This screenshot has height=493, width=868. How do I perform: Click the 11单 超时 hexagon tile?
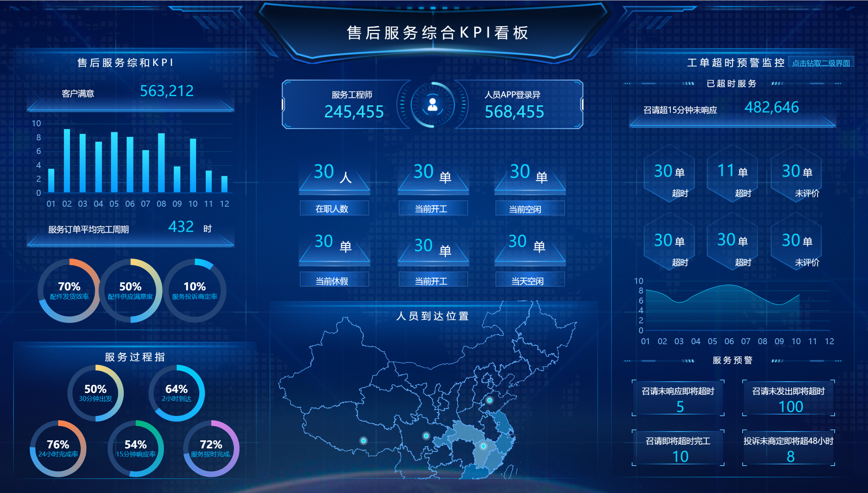(x=732, y=174)
